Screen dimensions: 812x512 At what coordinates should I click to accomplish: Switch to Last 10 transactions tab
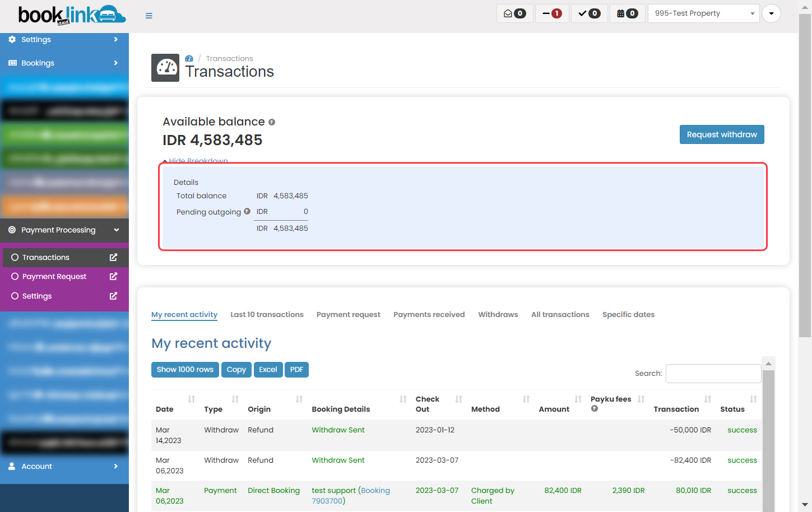(267, 315)
